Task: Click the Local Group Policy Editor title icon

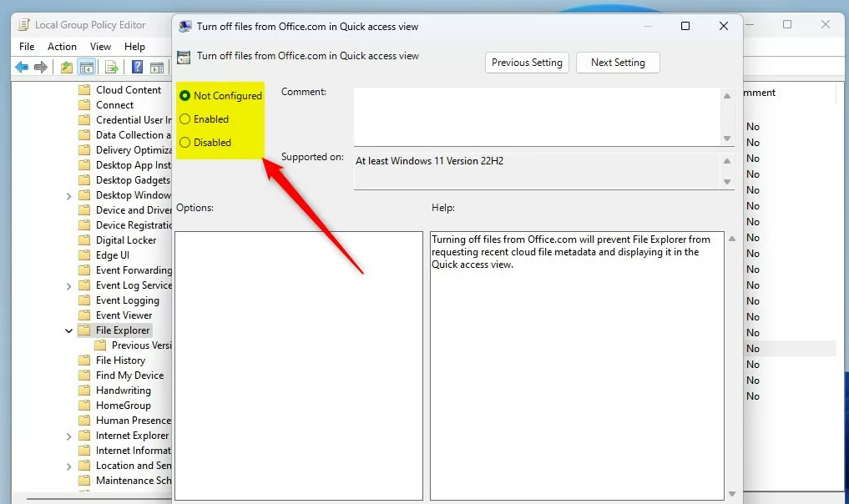Action: 24,25
